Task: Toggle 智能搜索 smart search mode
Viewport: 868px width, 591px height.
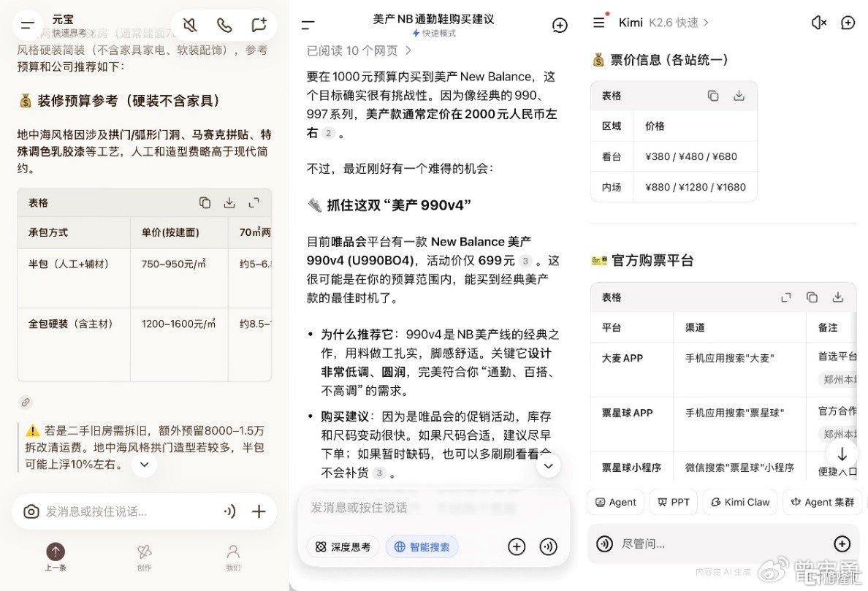Action: pos(422,546)
